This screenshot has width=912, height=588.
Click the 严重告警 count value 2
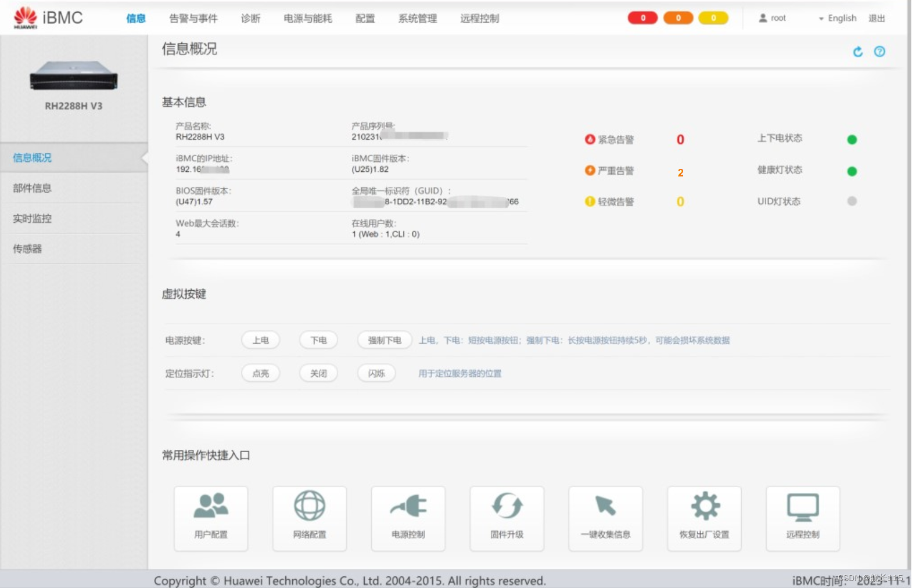(x=680, y=173)
